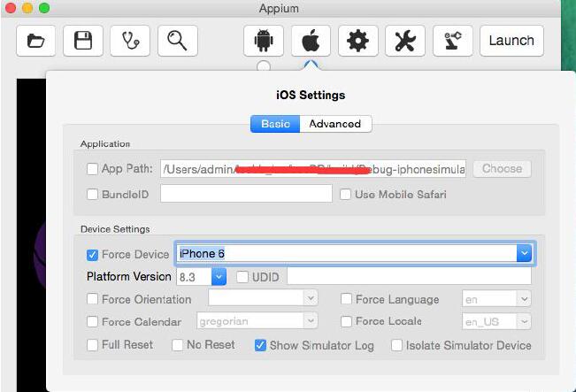Click the UDID text field
Viewport: 576px width, 392px height.
coord(409,276)
